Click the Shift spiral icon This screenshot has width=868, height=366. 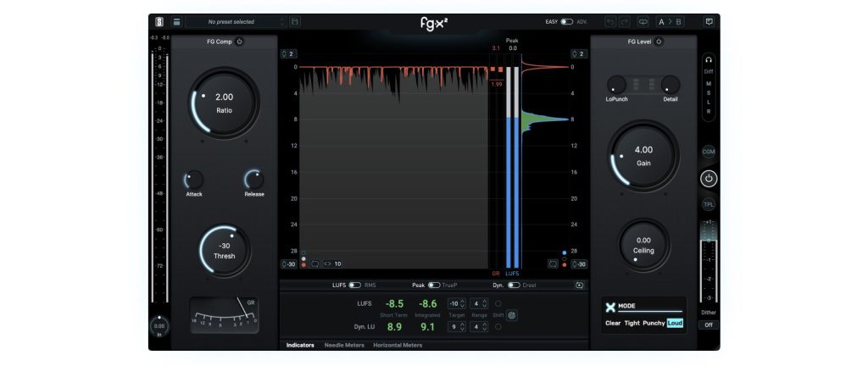pos(512,315)
